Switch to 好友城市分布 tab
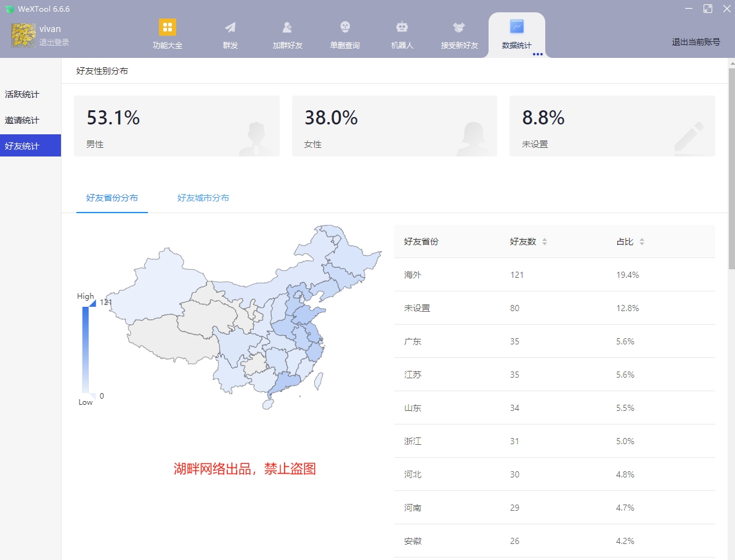735x560 pixels. [203, 198]
